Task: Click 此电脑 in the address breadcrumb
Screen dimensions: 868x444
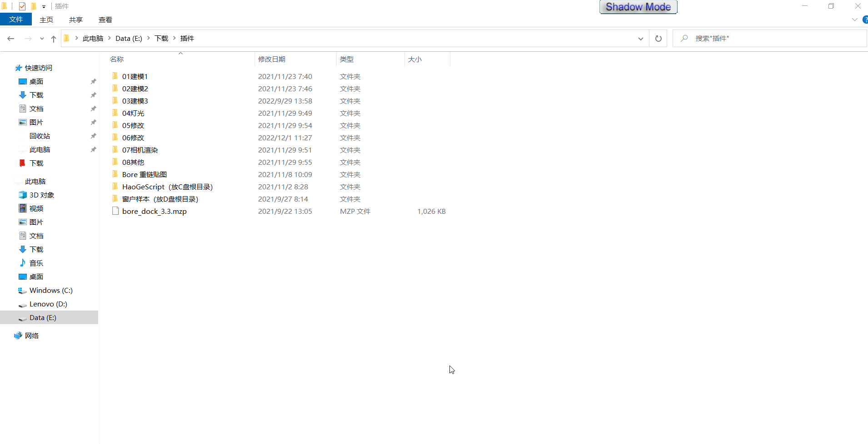Action: point(93,39)
